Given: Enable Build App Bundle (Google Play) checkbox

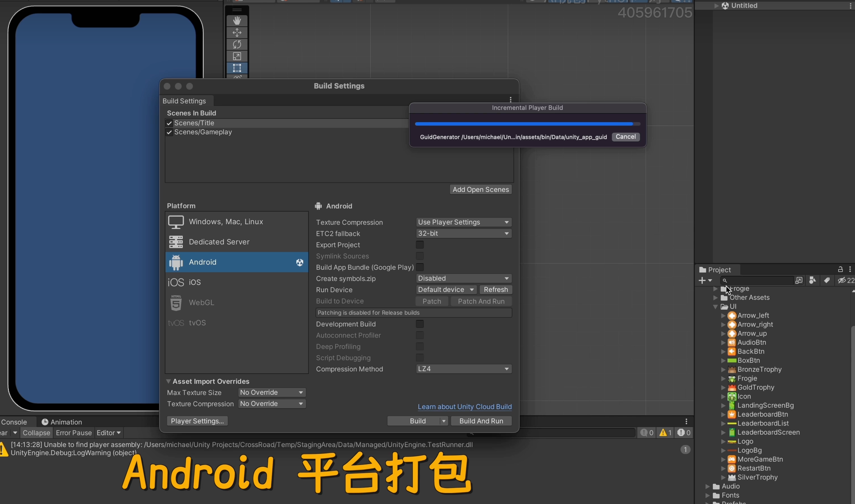Looking at the screenshot, I should [420, 267].
